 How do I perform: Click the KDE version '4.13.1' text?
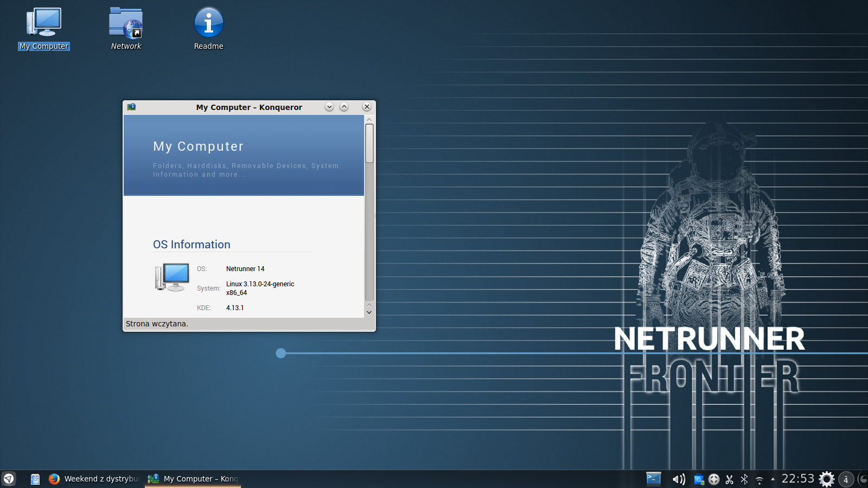235,308
